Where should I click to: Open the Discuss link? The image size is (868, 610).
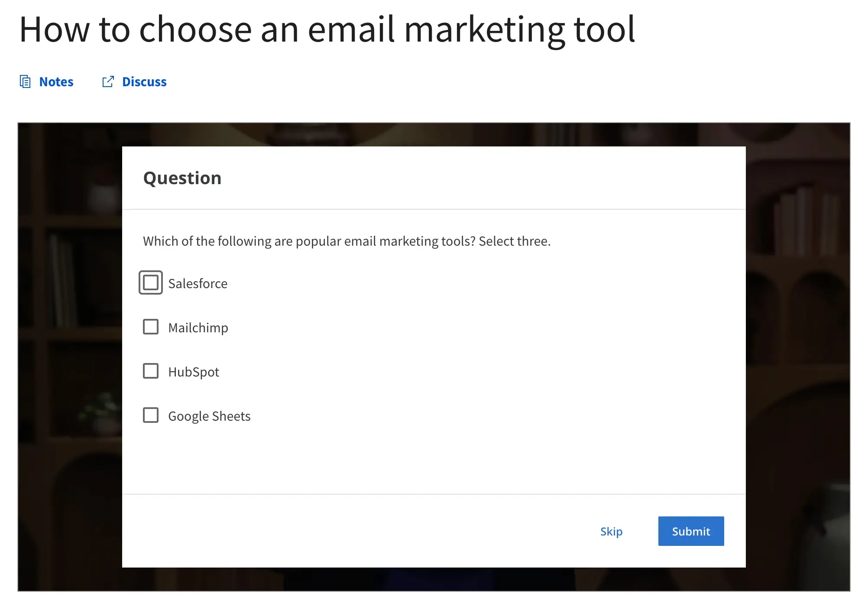pyautogui.click(x=144, y=81)
